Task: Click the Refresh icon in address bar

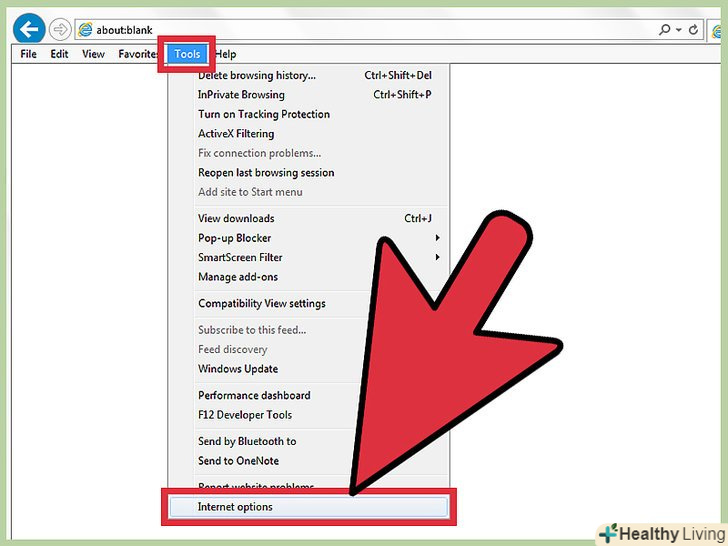Action: pos(693,30)
